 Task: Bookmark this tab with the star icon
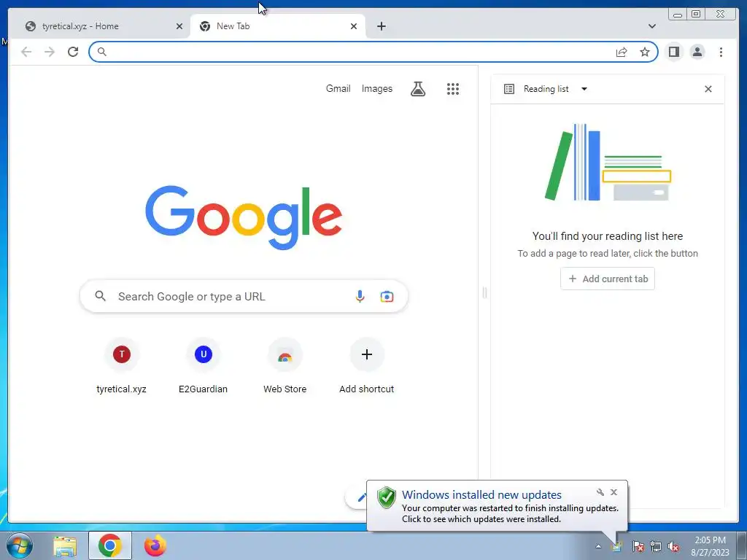(645, 52)
